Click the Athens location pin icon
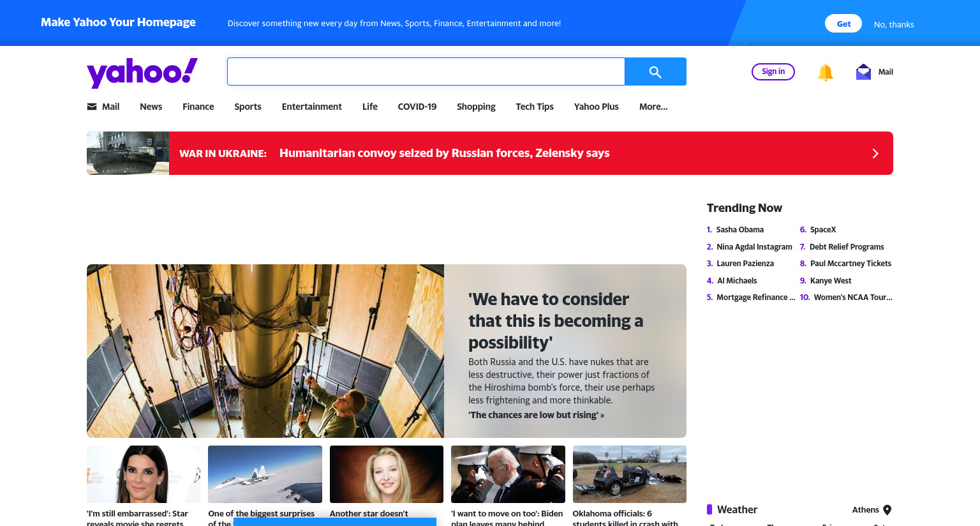 [x=887, y=510]
